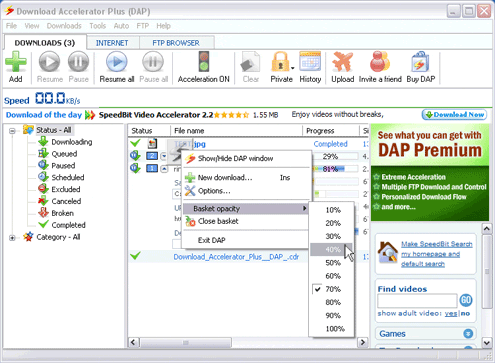
Task: Set basket opacity to 80%
Action: click(331, 302)
